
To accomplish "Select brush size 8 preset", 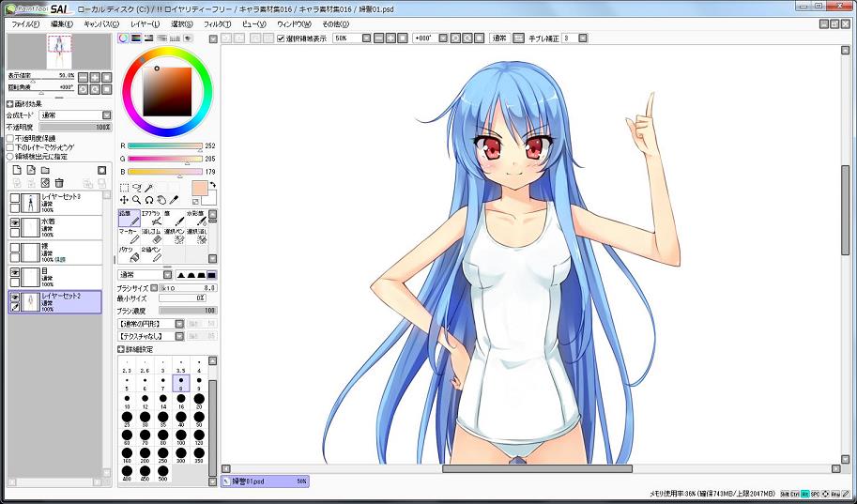I will coord(181,383).
